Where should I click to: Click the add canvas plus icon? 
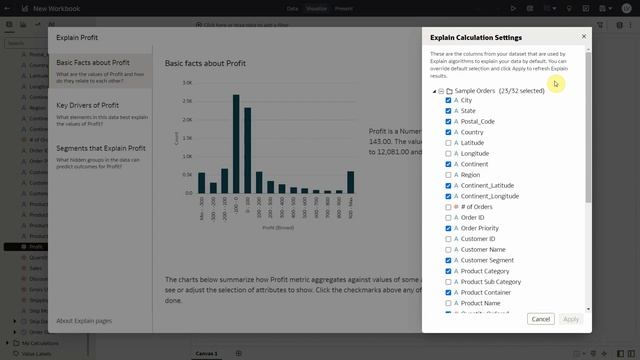pyautogui.click(x=238, y=353)
